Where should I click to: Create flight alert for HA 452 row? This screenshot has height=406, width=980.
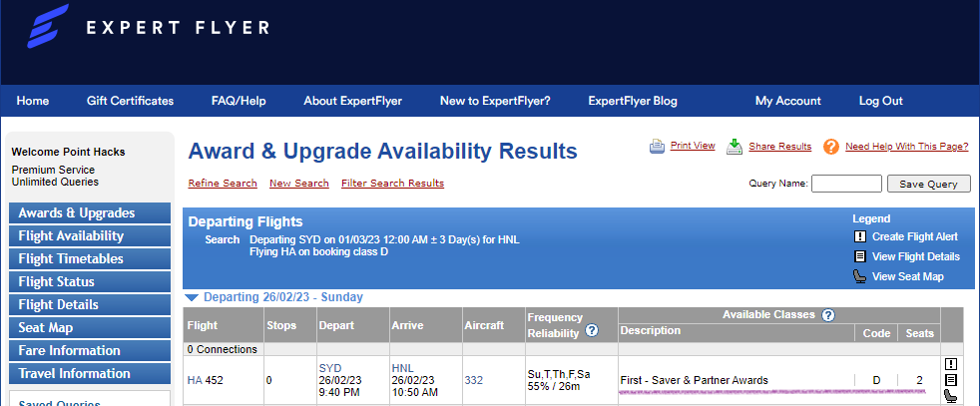click(x=951, y=364)
